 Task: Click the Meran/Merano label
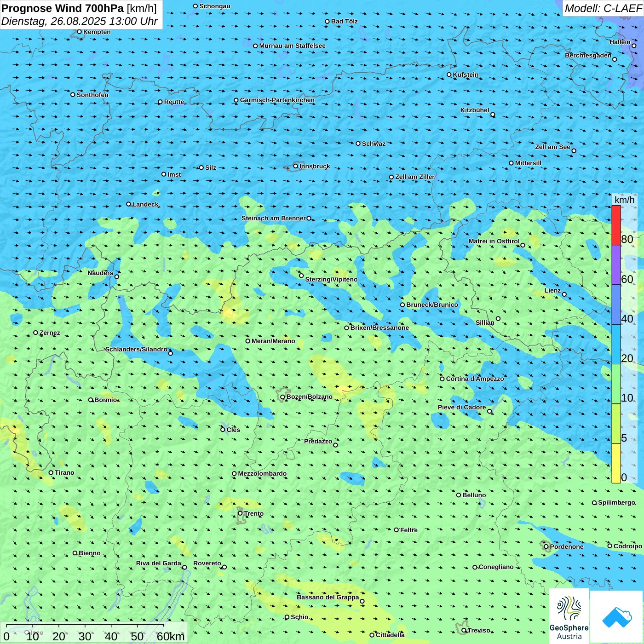[274, 341]
